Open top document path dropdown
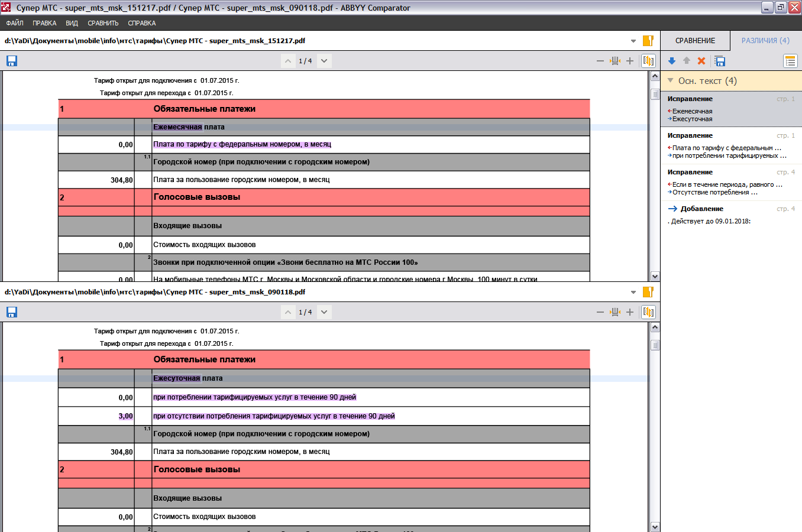 coord(633,41)
